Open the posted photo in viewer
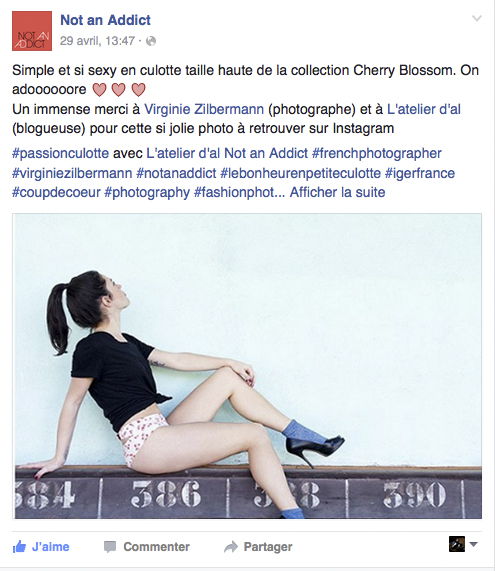495x571 pixels. click(x=247, y=366)
